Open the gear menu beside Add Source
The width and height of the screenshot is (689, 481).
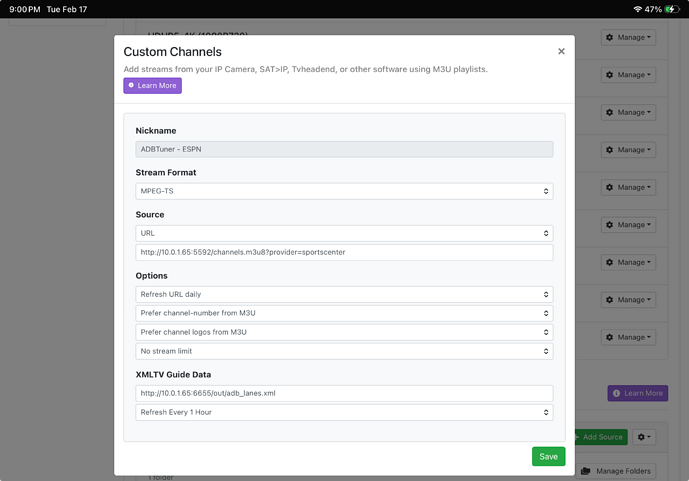pos(644,437)
